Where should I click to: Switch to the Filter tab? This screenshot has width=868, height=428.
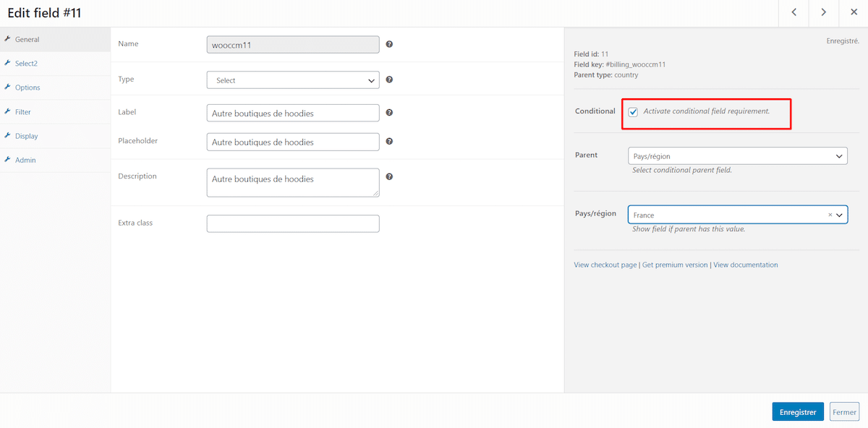point(23,112)
